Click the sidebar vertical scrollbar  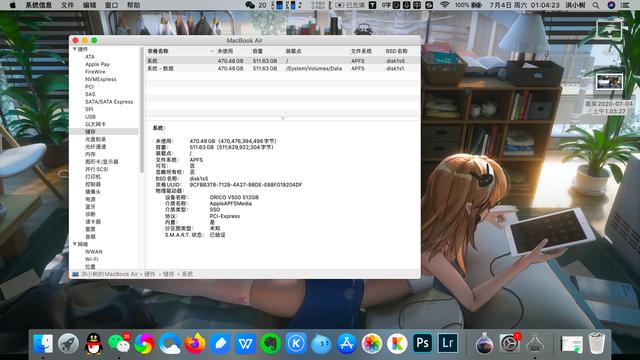142,110
